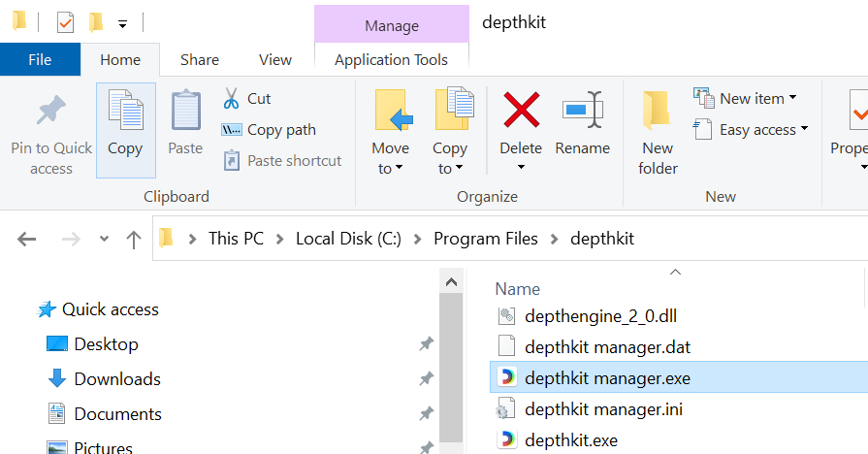Select depthkit.exe file
The image size is (868, 454).
coord(570,439)
